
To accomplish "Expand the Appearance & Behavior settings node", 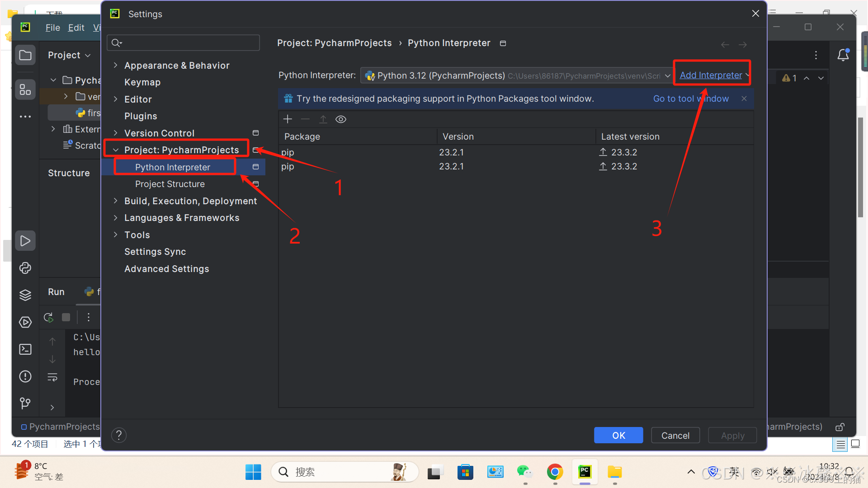I will (116, 66).
